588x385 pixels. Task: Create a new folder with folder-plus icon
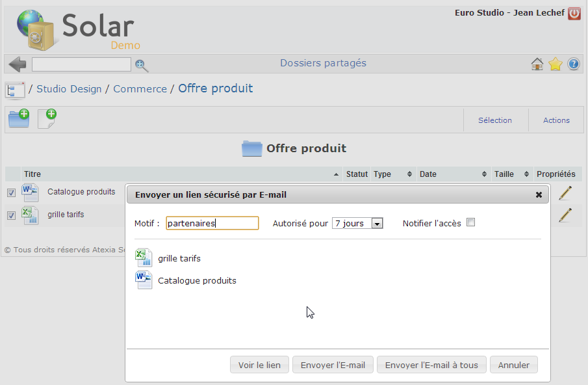pos(19,118)
